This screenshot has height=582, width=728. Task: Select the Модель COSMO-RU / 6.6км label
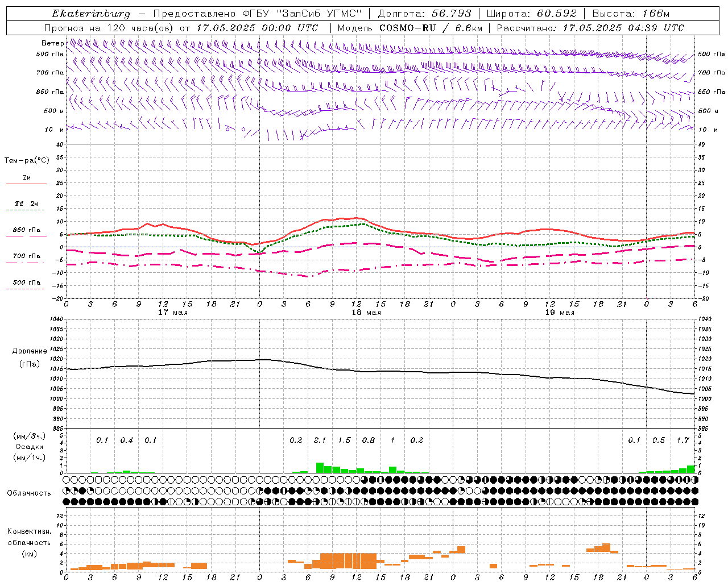410,28
